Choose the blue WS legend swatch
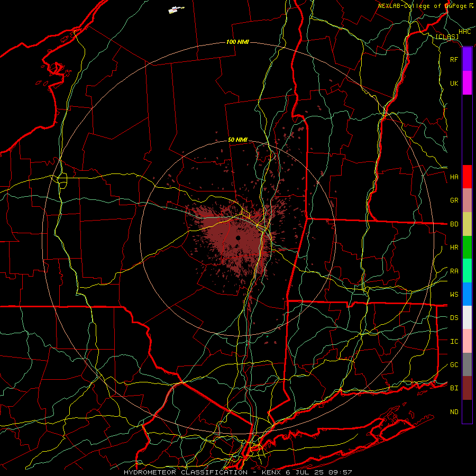 tap(467, 294)
